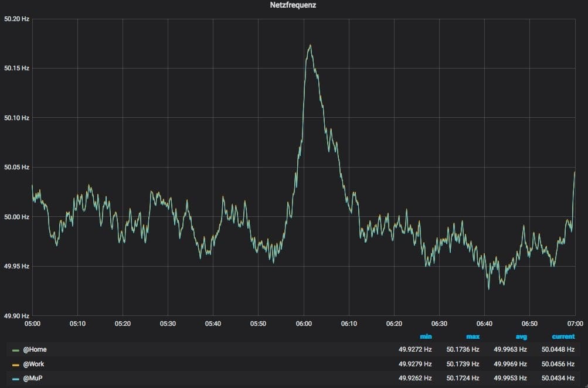
Task: Click the orange @Work series color swatch
Action: click(16, 364)
